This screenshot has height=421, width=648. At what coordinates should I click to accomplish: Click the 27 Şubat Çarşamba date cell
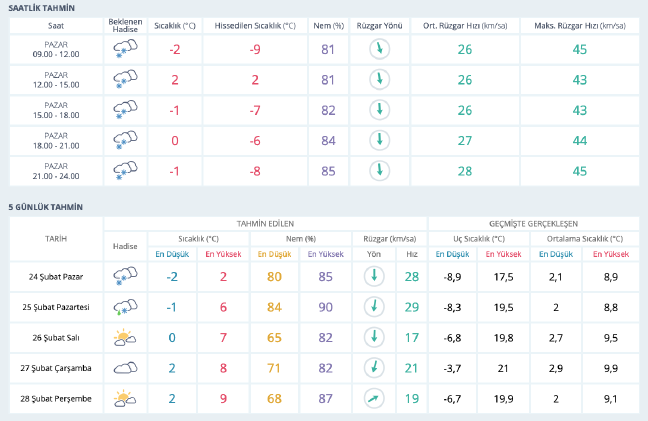coord(55,368)
